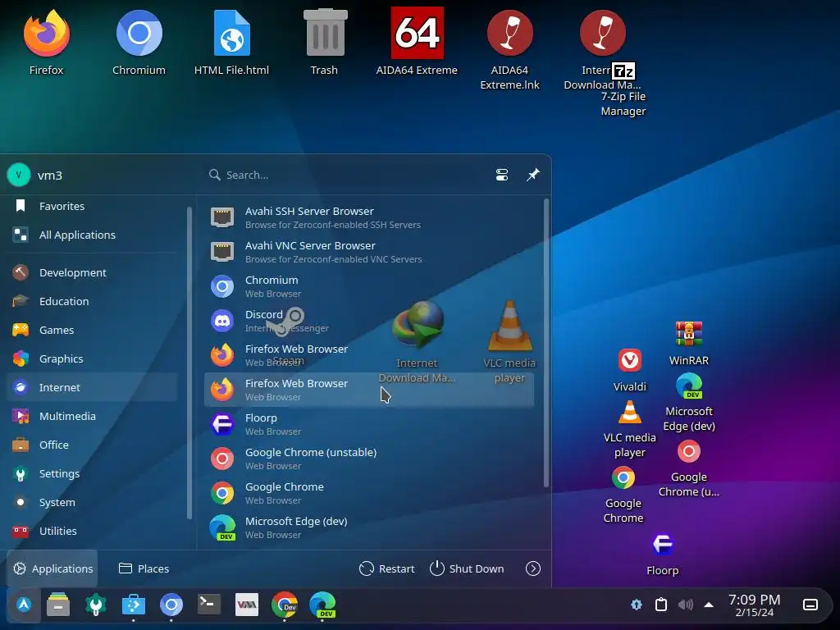Open the Utilities category
The width and height of the screenshot is (840, 630).
(92, 531)
